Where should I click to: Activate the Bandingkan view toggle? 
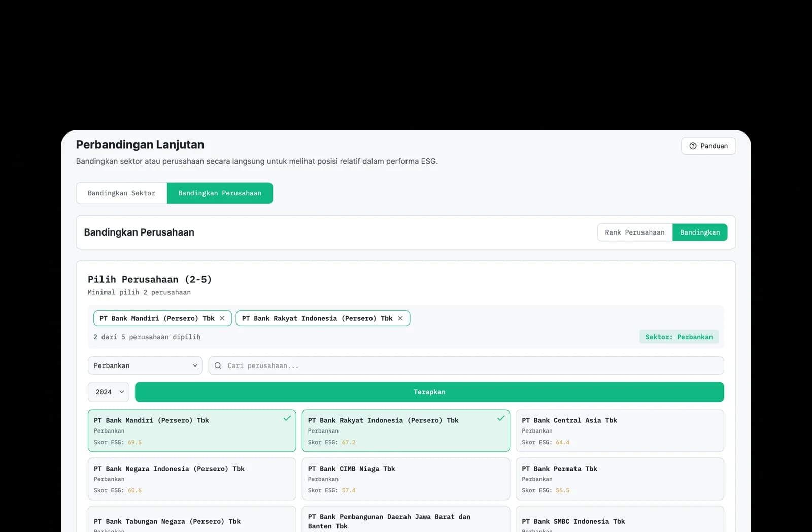click(700, 232)
